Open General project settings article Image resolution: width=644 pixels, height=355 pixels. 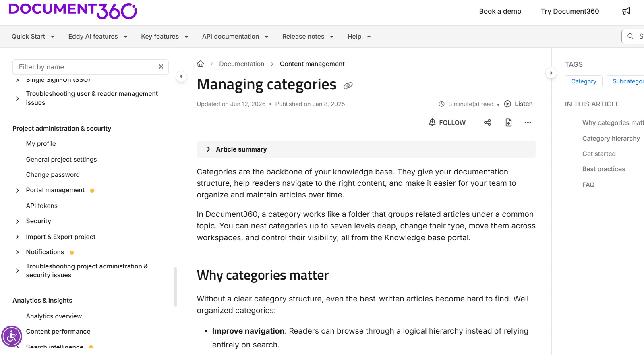61,159
